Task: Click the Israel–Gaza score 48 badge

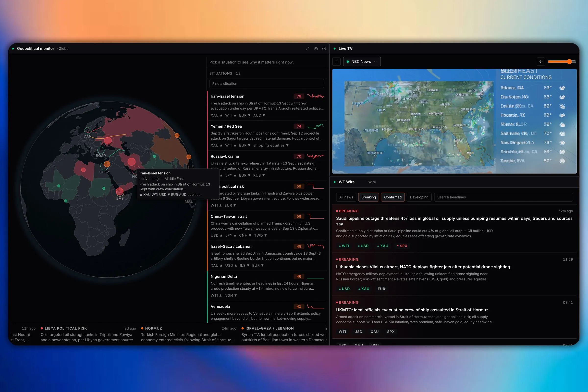Action: pos(299,246)
